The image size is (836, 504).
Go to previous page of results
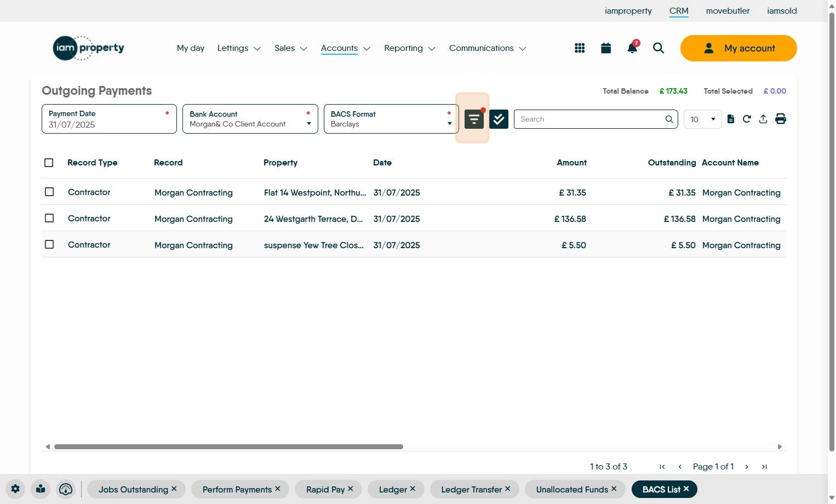click(x=680, y=467)
